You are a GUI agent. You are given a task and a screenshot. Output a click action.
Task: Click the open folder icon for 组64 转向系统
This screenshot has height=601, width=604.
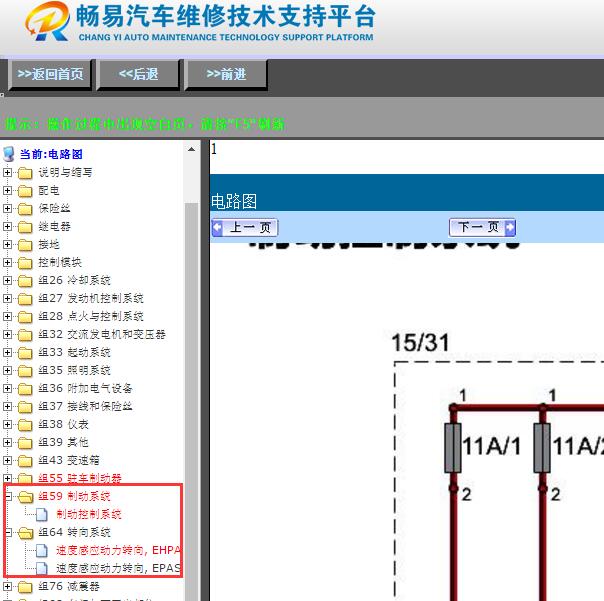click(x=26, y=532)
